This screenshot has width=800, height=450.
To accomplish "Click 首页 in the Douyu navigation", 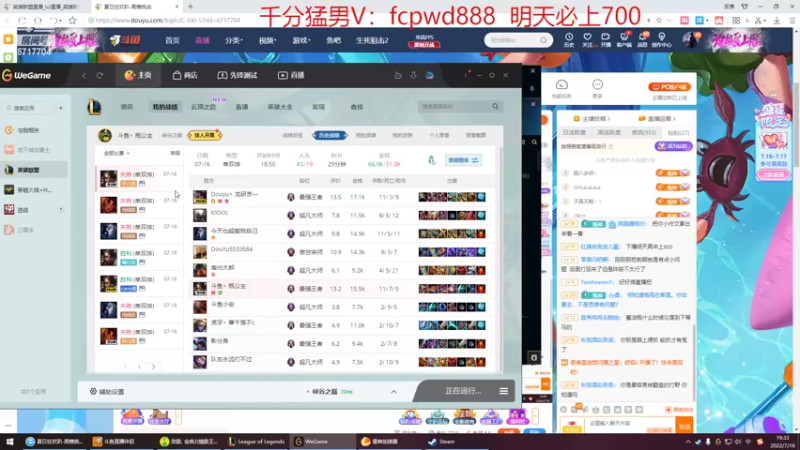I will click(x=172, y=40).
